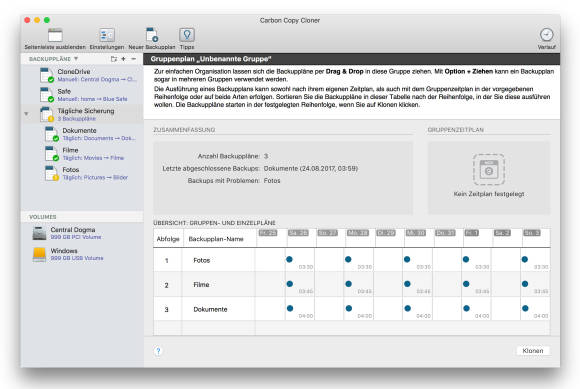
Task: Click the new group folder icon
Action: pyautogui.click(x=114, y=59)
